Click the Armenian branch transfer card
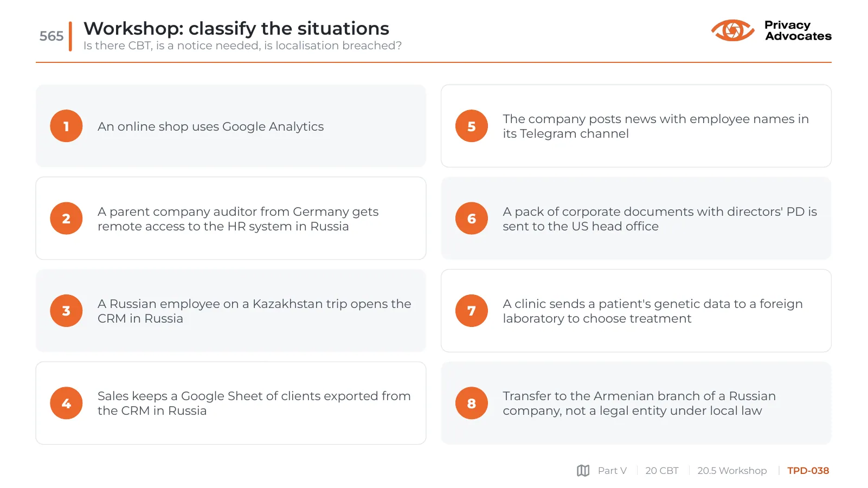The image size is (868, 488). [636, 403]
